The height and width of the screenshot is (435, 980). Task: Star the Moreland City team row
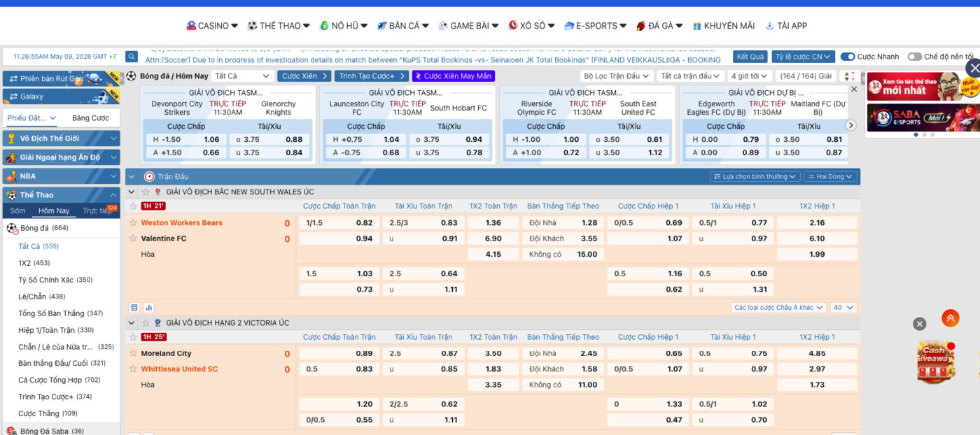pyautogui.click(x=133, y=353)
